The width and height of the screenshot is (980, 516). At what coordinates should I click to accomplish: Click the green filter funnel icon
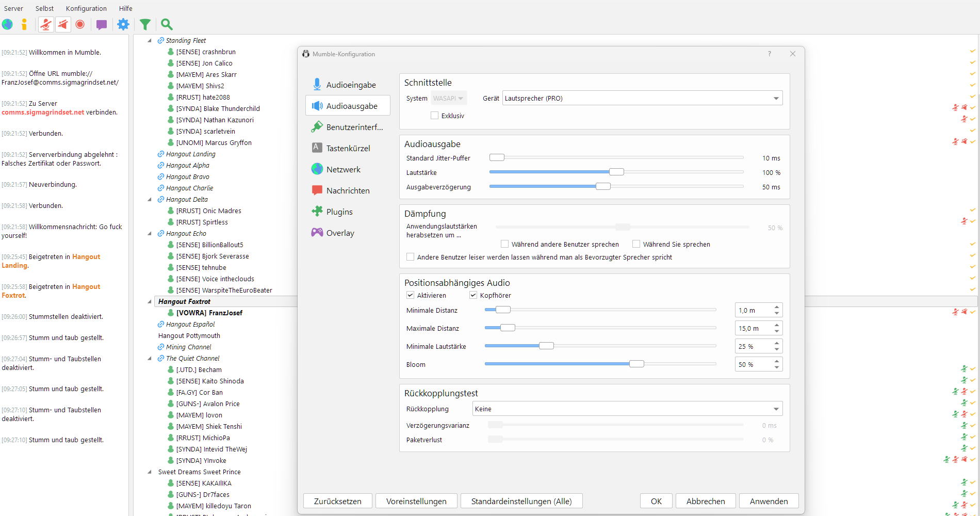tap(145, 24)
